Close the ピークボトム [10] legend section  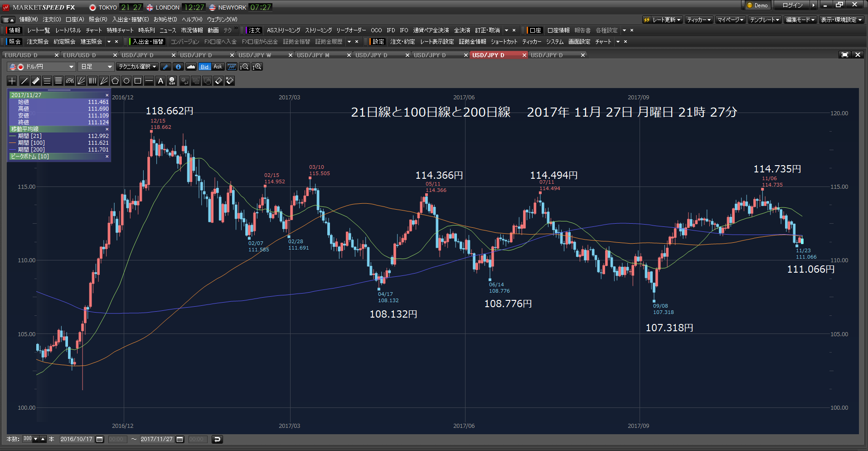(107, 157)
